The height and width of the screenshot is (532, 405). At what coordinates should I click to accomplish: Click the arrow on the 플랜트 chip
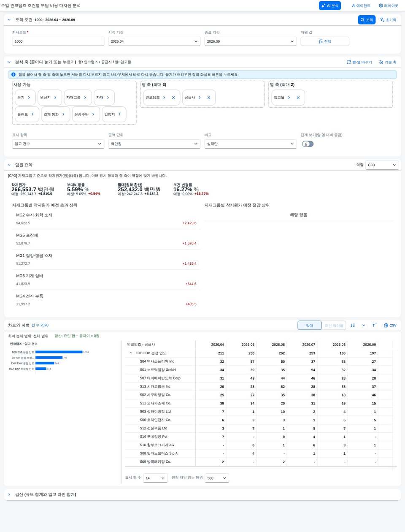(32, 114)
